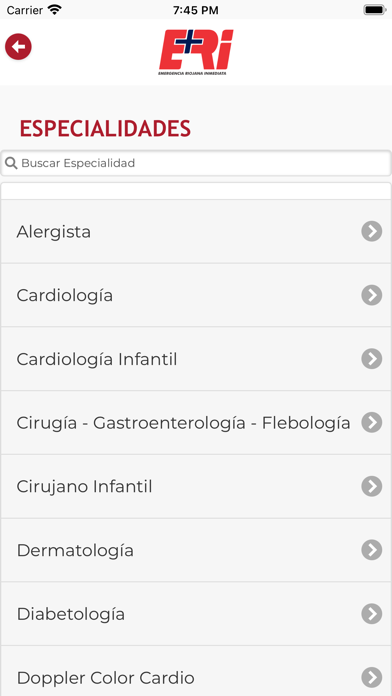Tap the chevron arrow for Cirujano Infantil

click(372, 486)
